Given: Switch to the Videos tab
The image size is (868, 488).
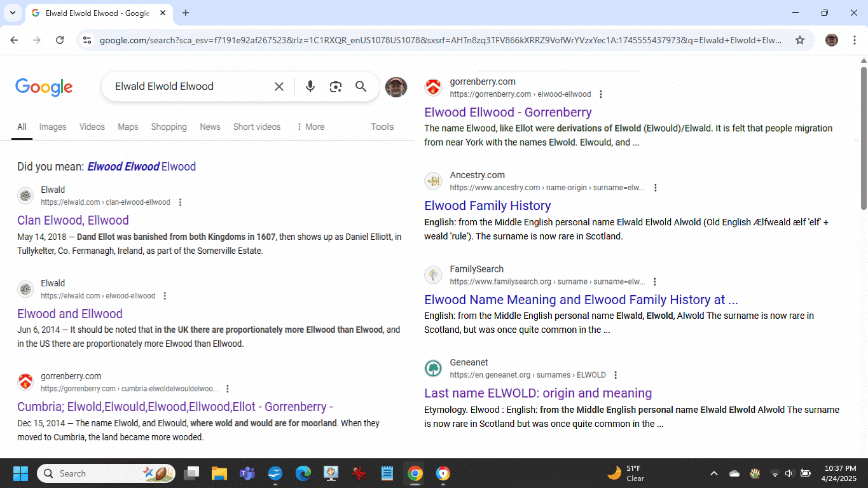Looking at the screenshot, I should (92, 127).
